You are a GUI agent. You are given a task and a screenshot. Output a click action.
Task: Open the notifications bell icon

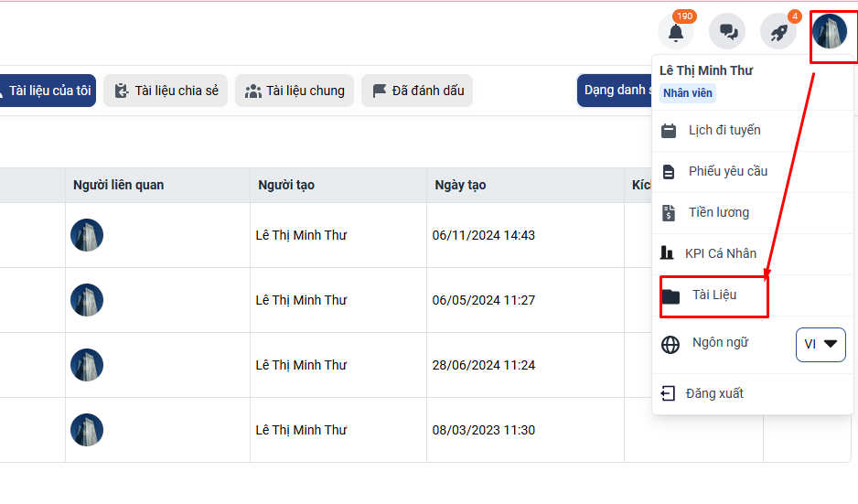pos(676,32)
